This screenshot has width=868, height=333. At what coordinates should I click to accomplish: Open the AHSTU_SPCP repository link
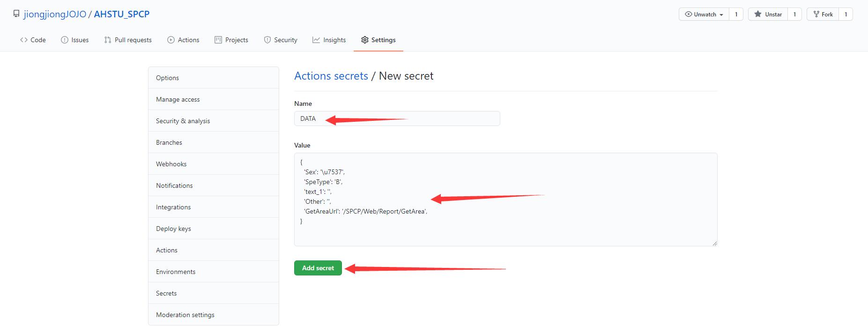point(122,14)
